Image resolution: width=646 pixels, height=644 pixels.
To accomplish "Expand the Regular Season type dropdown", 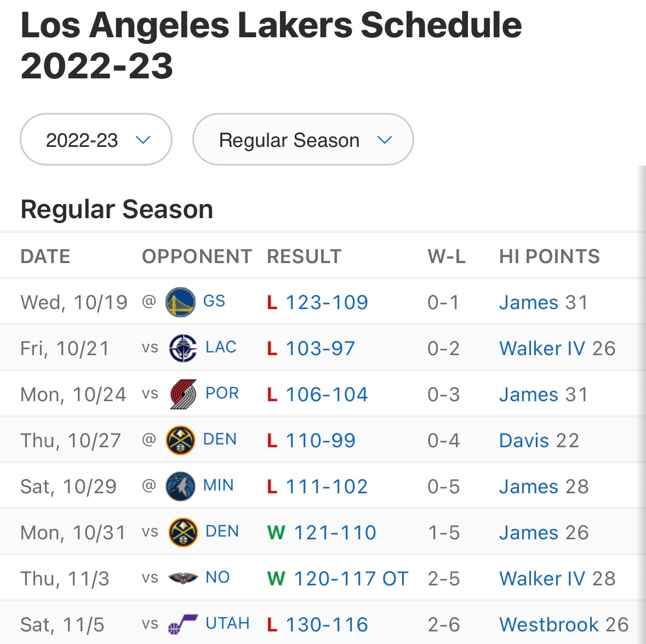I will click(303, 140).
